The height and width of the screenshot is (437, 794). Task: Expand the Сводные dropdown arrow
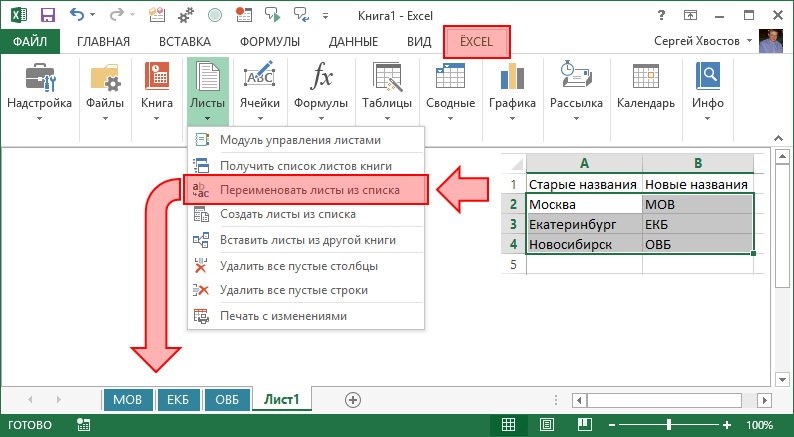tap(450, 119)
